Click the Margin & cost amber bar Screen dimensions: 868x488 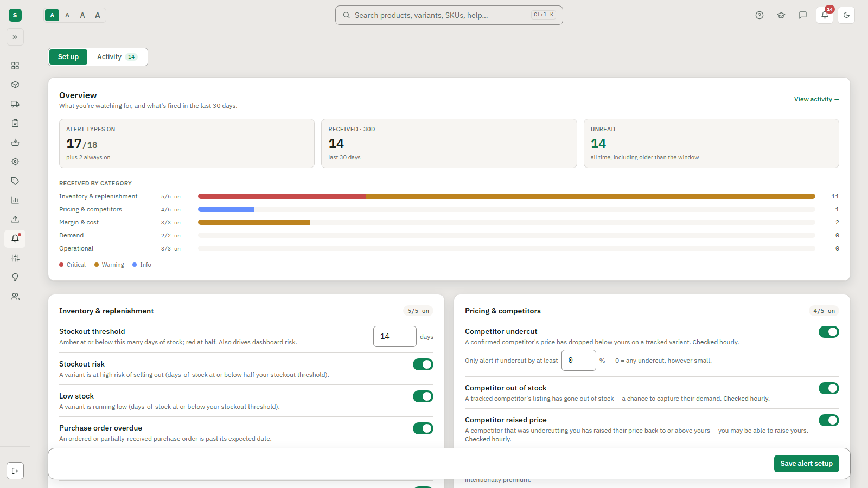coord(254,222)
